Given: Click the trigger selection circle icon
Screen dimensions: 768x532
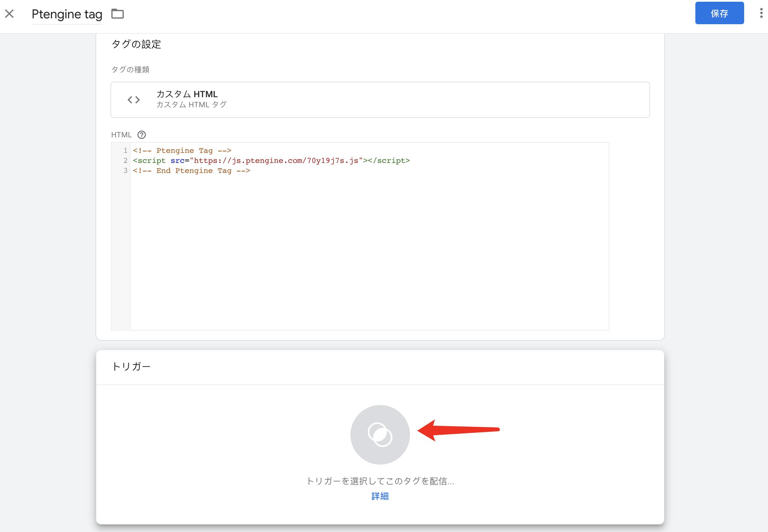Looking at the screenshot, I should coord(380,434).
